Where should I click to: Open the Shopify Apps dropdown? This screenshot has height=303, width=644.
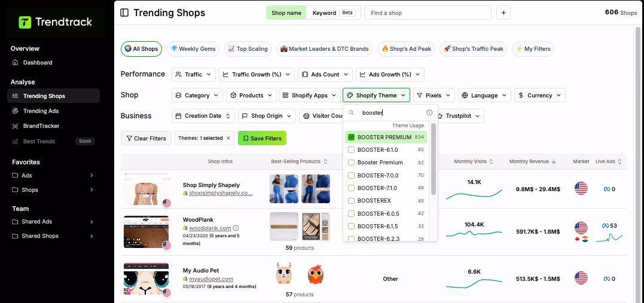[x=310, y=95]
